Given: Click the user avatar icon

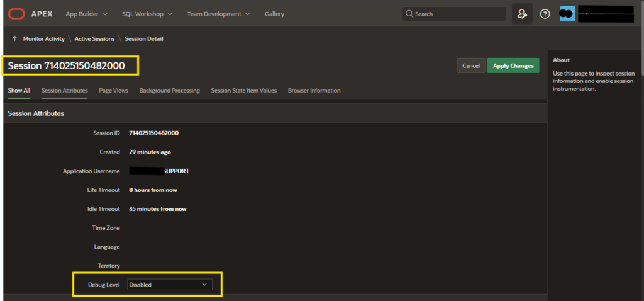Looking at the screenshot, I should [567, 14].
